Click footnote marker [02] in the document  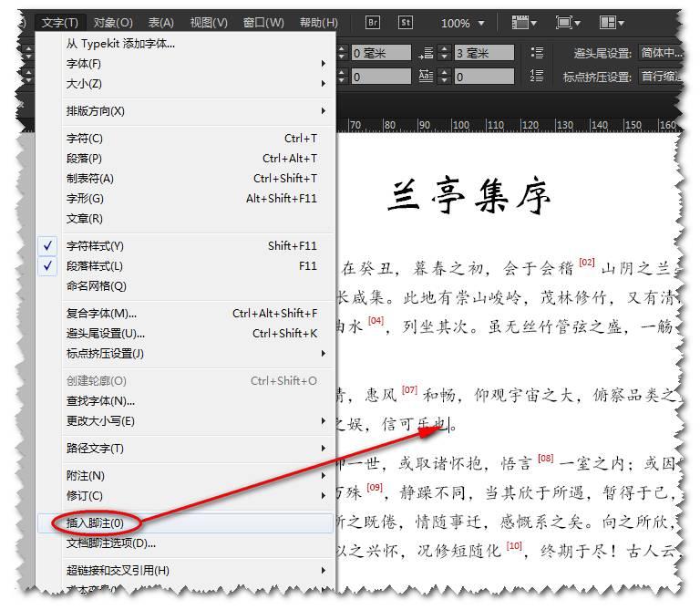[x=587, y=262]
